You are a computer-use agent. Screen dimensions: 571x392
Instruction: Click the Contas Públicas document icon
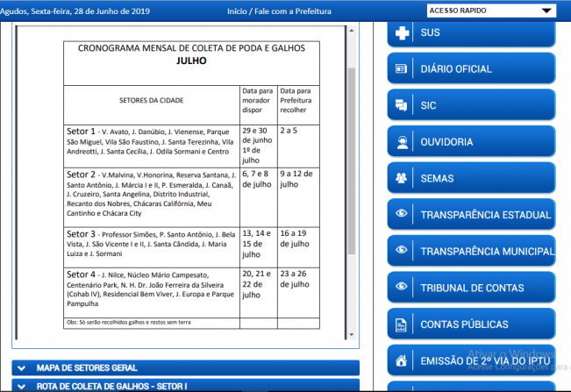point(402,324)
